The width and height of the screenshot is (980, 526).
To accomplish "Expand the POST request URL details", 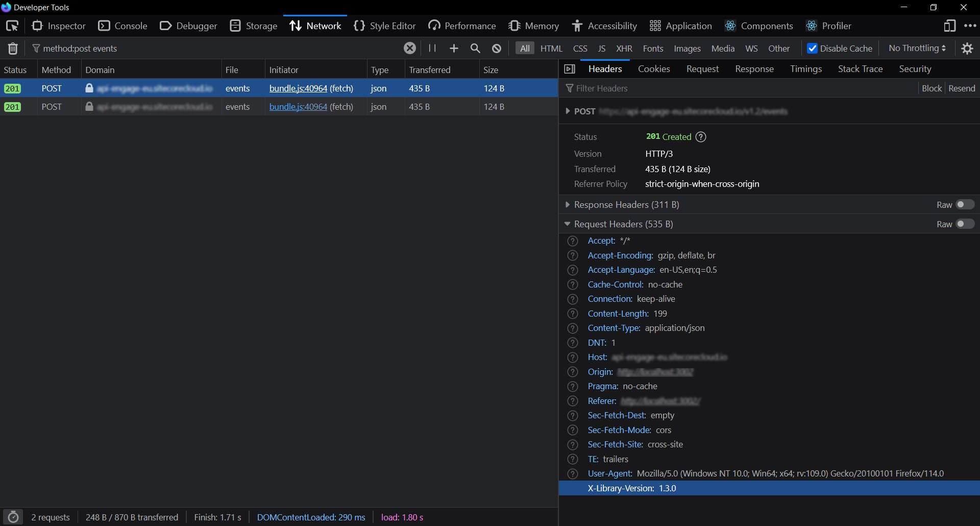I will coord(568,111).
